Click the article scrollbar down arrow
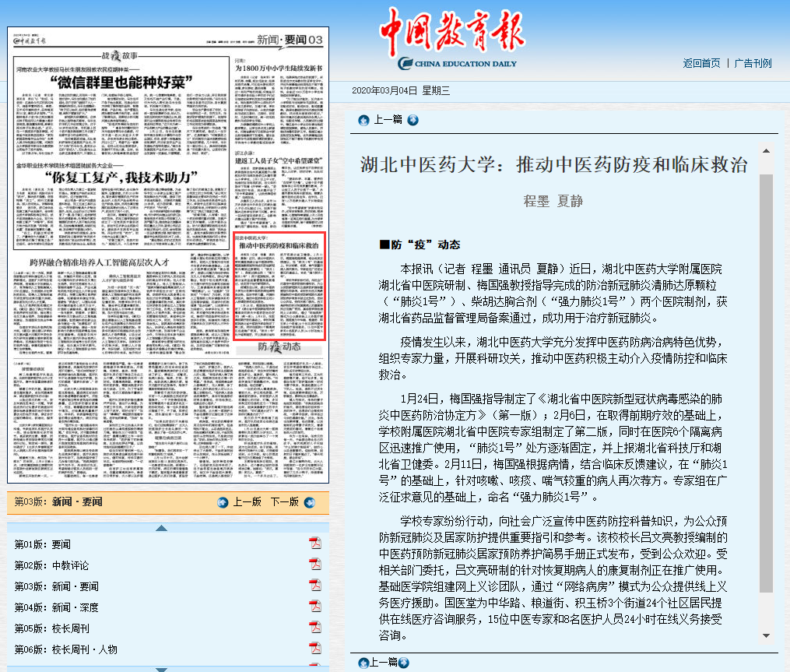The image size is (790, 672). tap(766, 635)
